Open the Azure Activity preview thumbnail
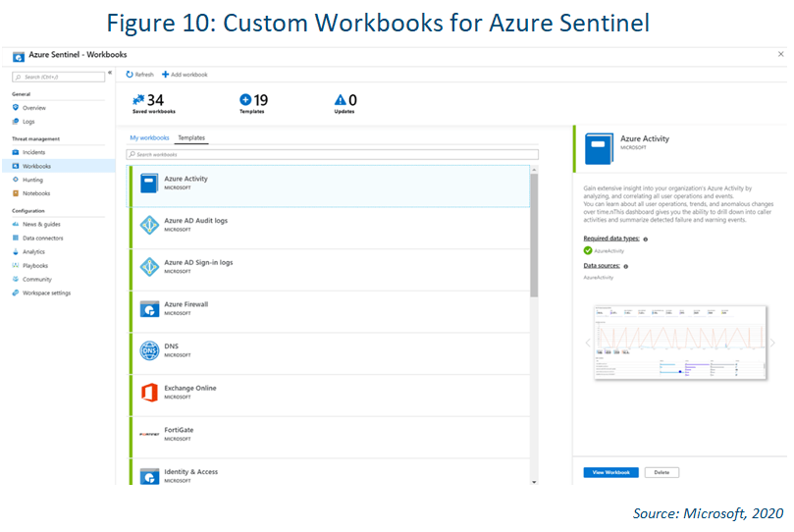Viewport: 794px width, 532px height. click(x=680, y=343)
